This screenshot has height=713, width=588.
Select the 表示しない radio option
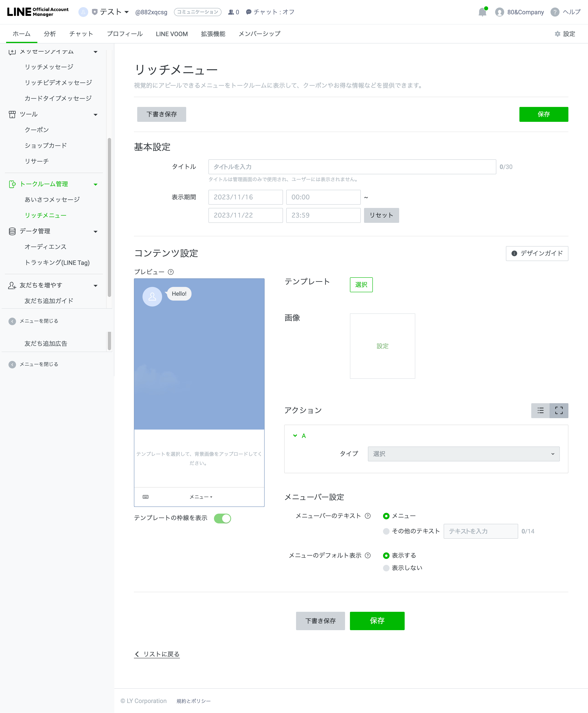pos(386,568)
